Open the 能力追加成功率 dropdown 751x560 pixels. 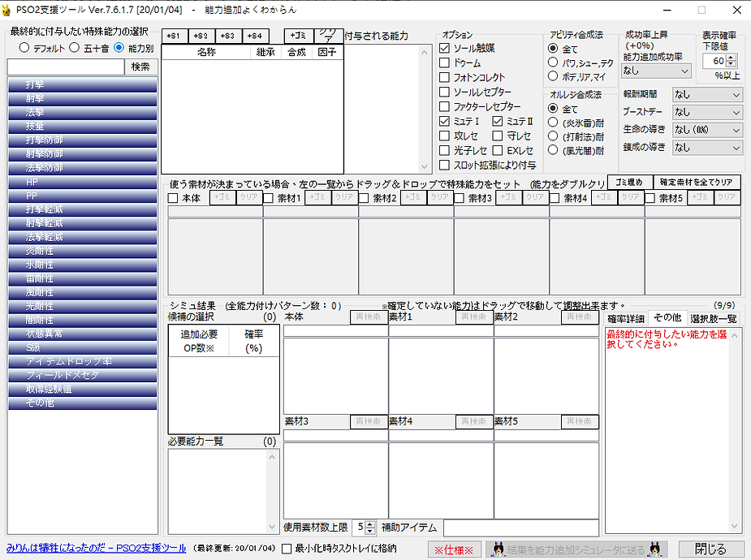click(656, 71)
